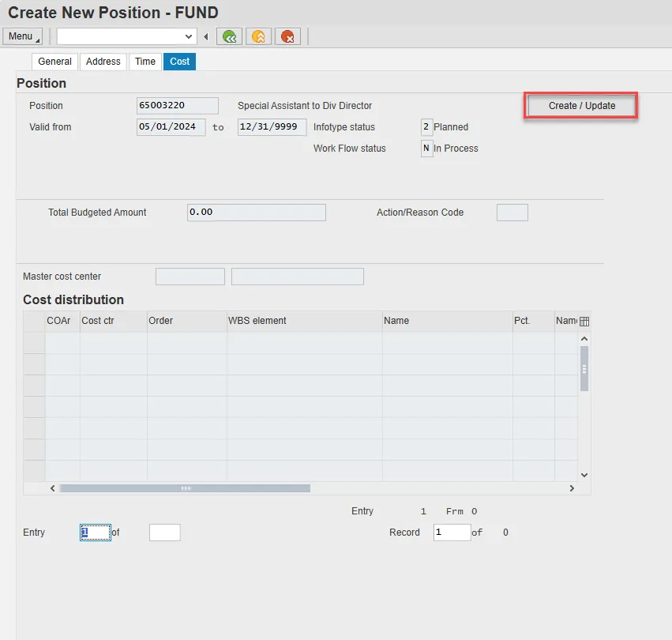
Task: Switch to the Time tab
Action: 145,62
